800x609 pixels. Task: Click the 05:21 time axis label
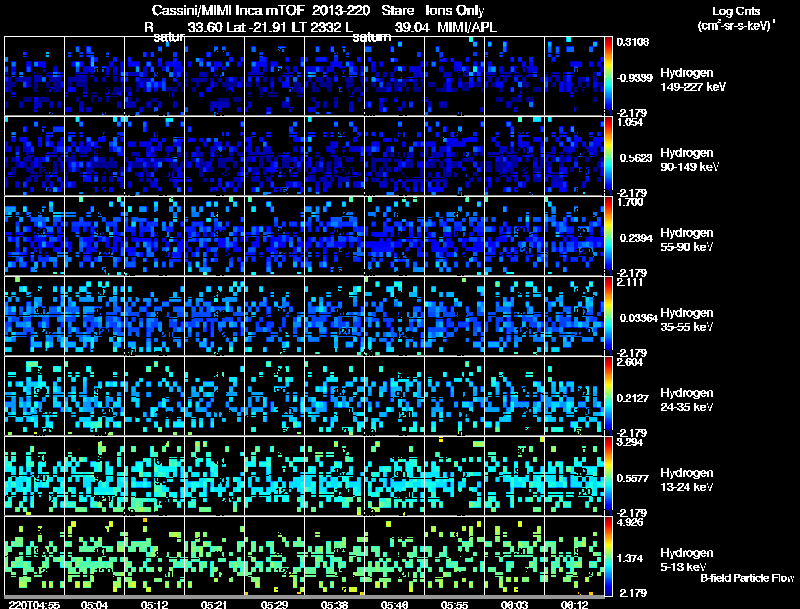(214, 605)
